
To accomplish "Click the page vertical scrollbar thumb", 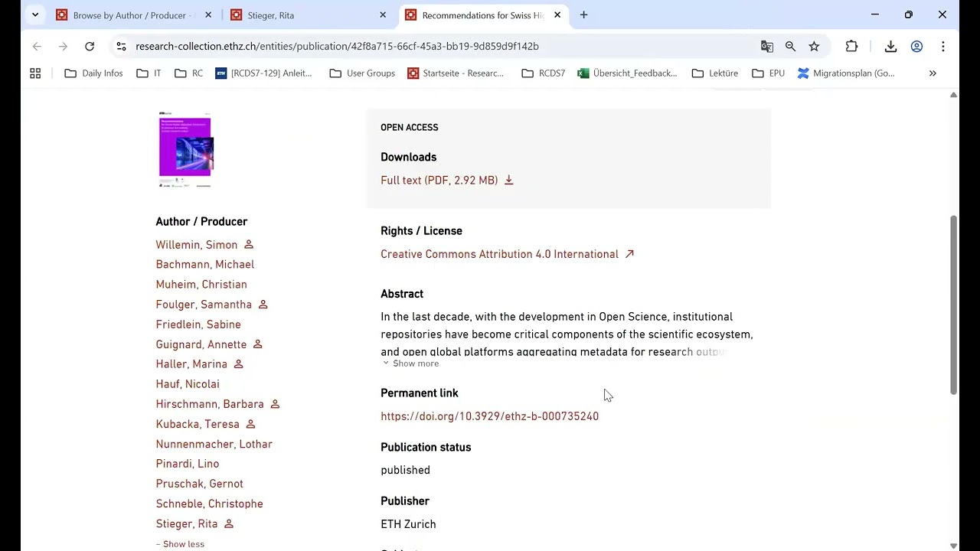I will (x=953, y=305).
